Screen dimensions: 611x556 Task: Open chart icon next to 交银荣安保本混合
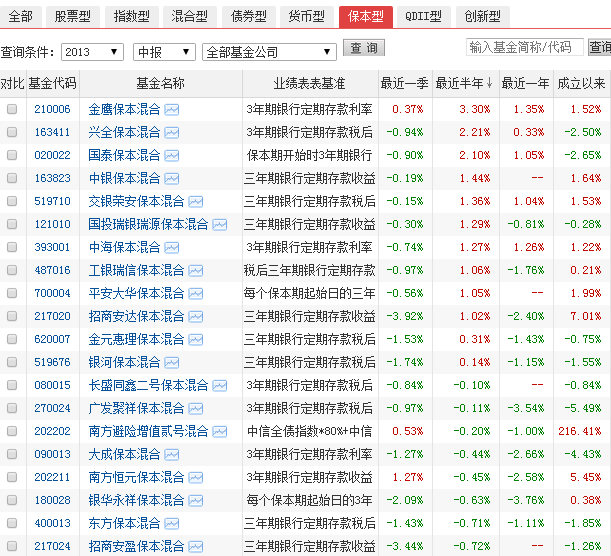(x=196, y=202)
